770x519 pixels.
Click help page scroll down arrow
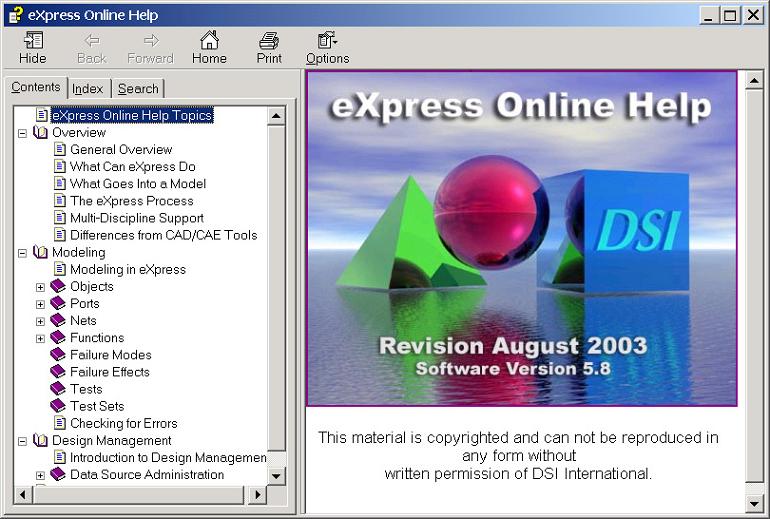click(754, 502)
